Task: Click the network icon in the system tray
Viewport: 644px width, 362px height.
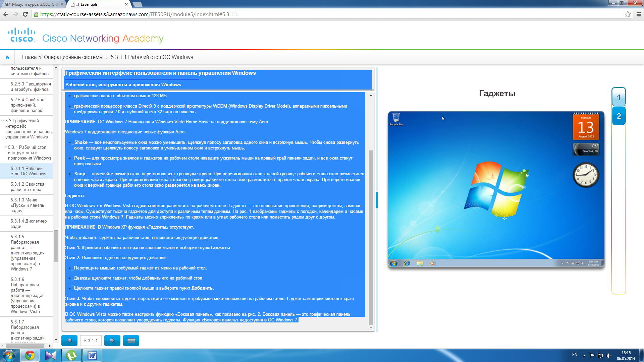Action: point(600,356)
